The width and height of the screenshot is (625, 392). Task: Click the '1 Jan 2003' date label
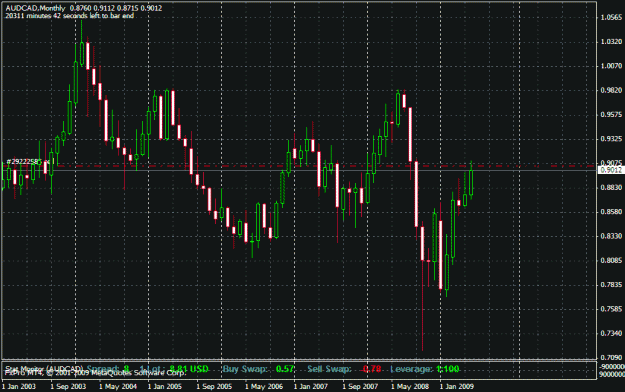tap(19, 386)
